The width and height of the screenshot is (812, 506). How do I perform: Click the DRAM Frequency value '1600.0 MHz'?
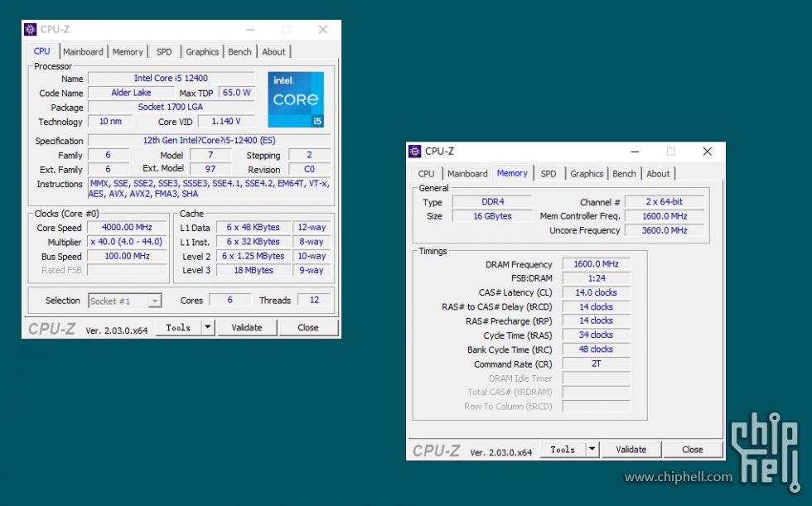point(596,264)
